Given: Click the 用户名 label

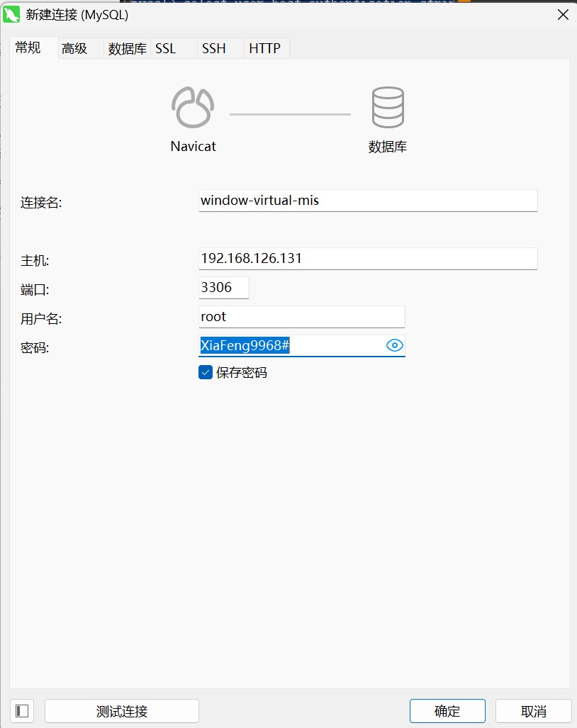Looking at the screenshot, I should (x=41, y=318).
